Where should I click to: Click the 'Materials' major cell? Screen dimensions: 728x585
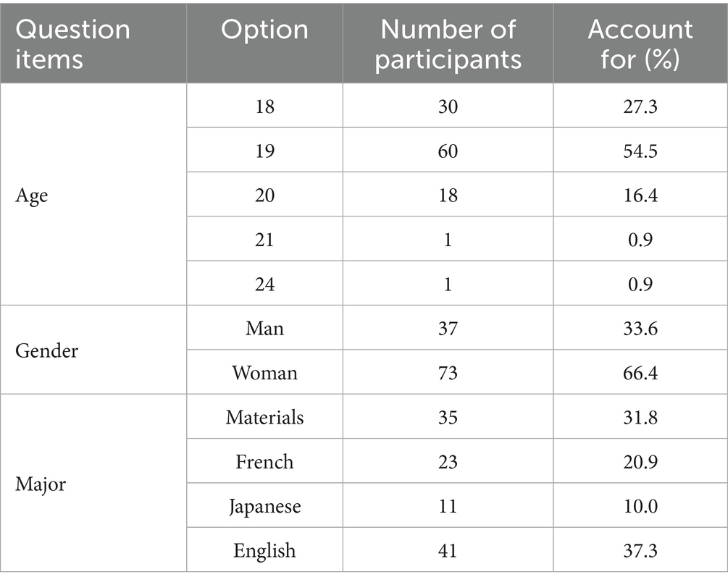pyautogui.click(x=264, y=417)
